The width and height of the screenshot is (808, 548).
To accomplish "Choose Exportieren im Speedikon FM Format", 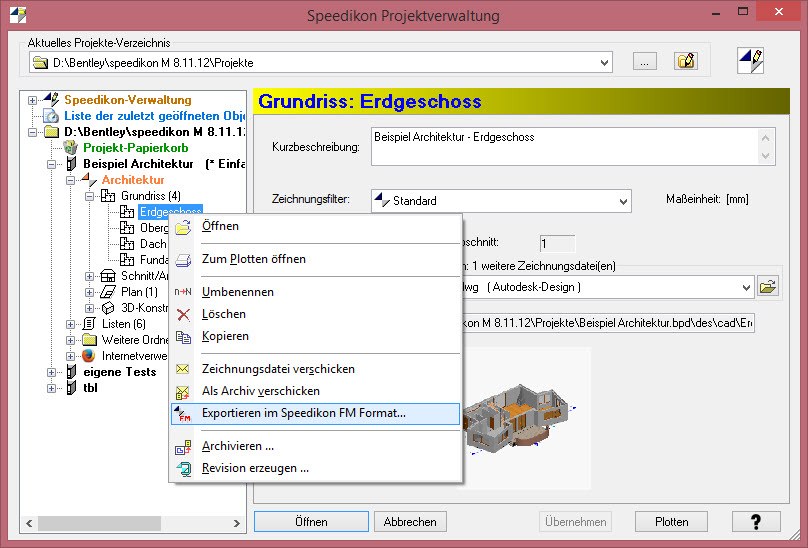I will coord(315,413).
